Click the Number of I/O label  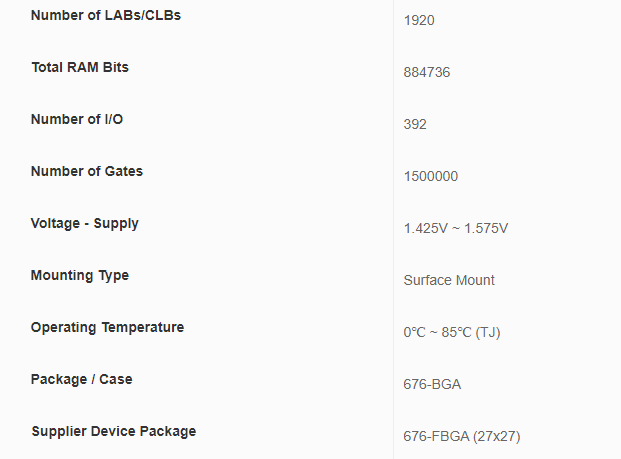click(77, 120)
